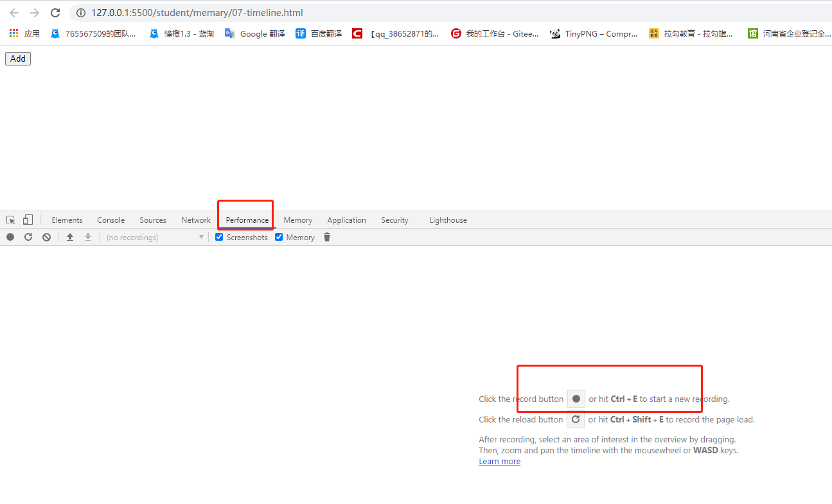This screenshot has width=832, height=504.
Task: Activate the inspect element picker icon
Action: pyautogui.click(x=11, y=220)
